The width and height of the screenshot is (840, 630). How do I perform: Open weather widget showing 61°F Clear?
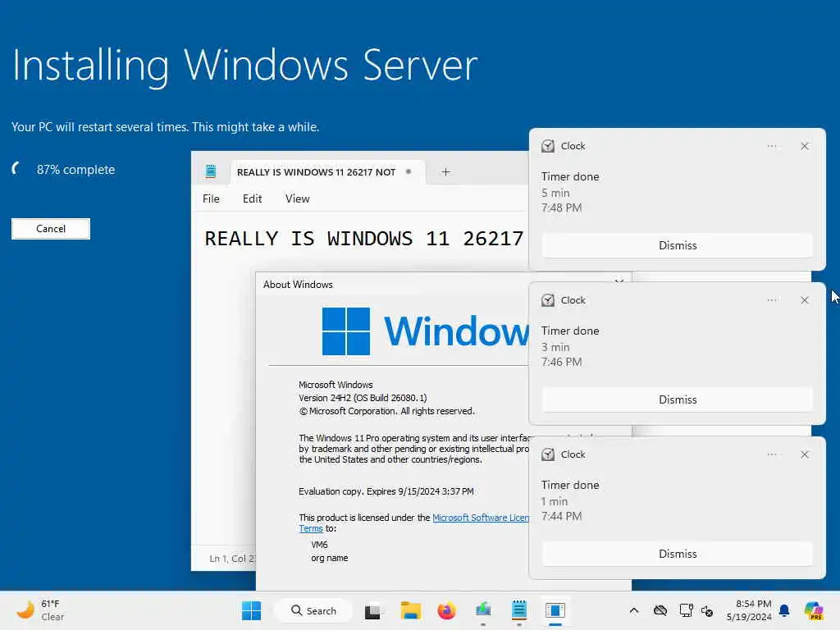(x=40, y=610)
